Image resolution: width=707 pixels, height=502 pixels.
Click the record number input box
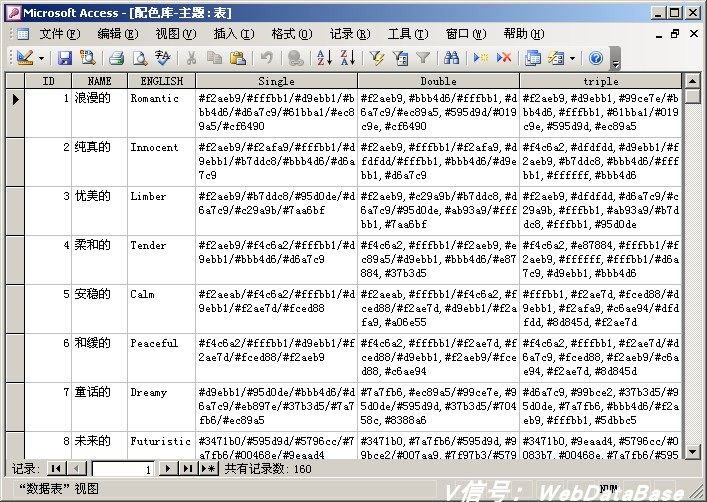pyautogui.click(x=123, y=469)
